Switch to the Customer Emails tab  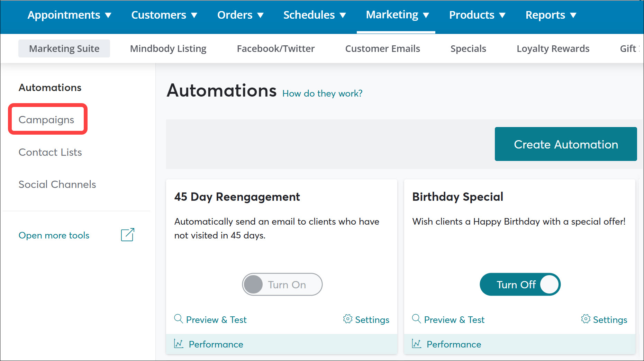tap(382, 48)
